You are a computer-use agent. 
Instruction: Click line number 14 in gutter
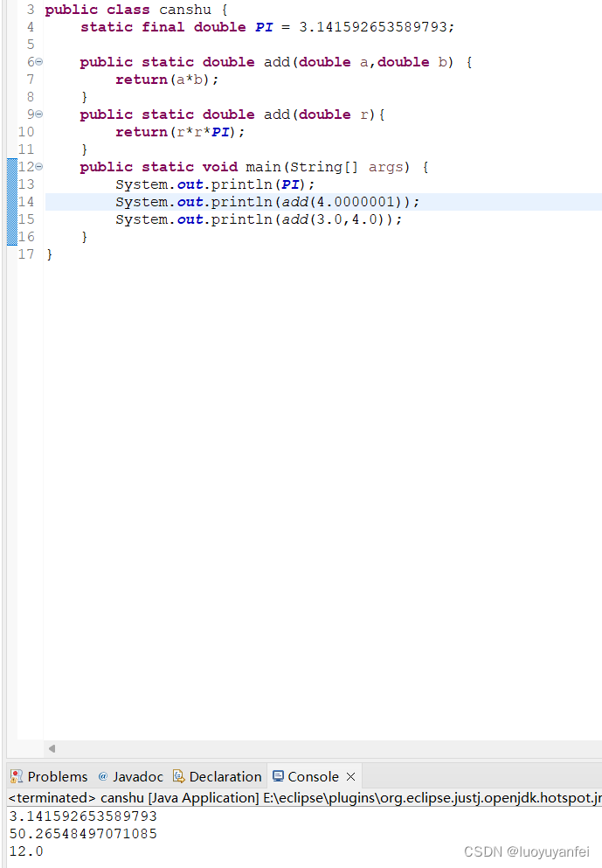(26, 202)
